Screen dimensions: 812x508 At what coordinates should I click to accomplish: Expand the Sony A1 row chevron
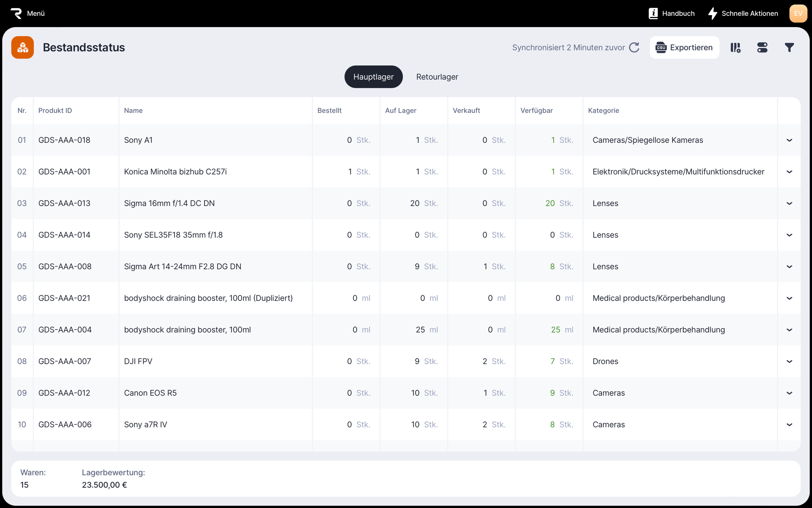(x=789, y=140)
